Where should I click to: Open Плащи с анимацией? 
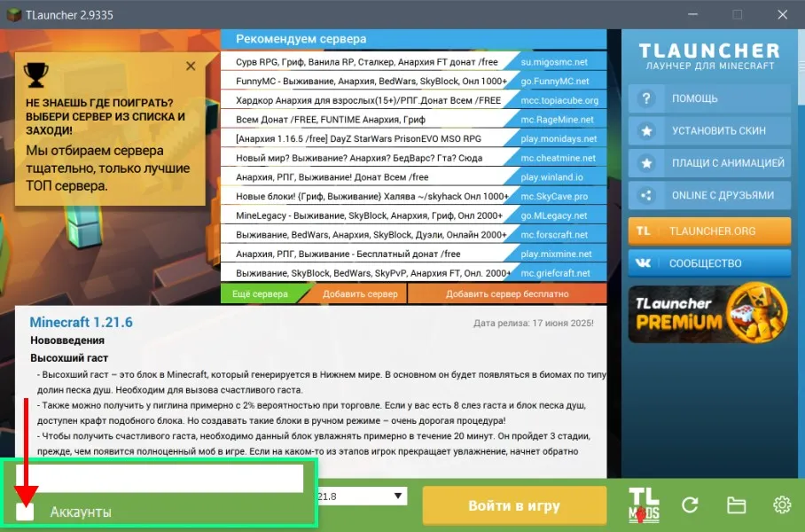(x=709, y=163)
